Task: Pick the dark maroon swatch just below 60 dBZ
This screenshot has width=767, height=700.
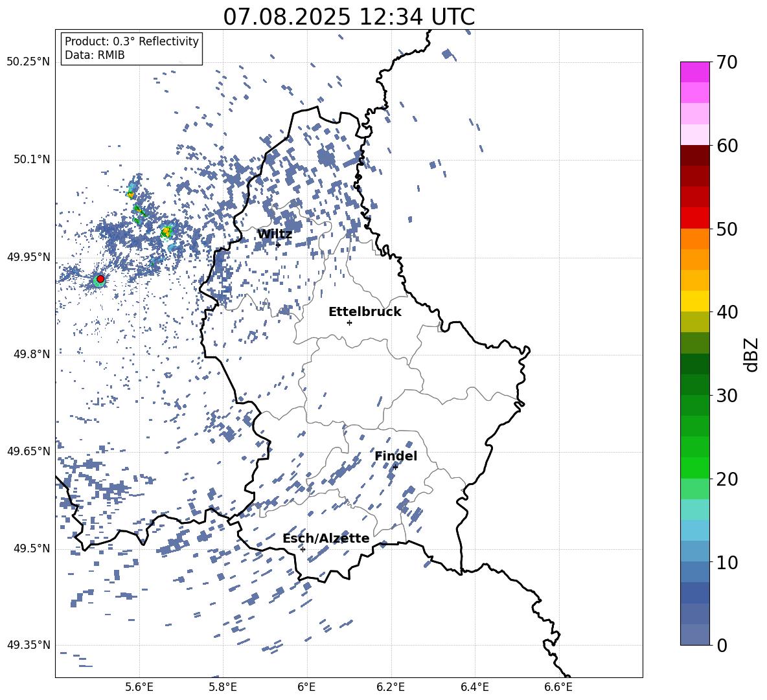Action: tap(695, 155)
